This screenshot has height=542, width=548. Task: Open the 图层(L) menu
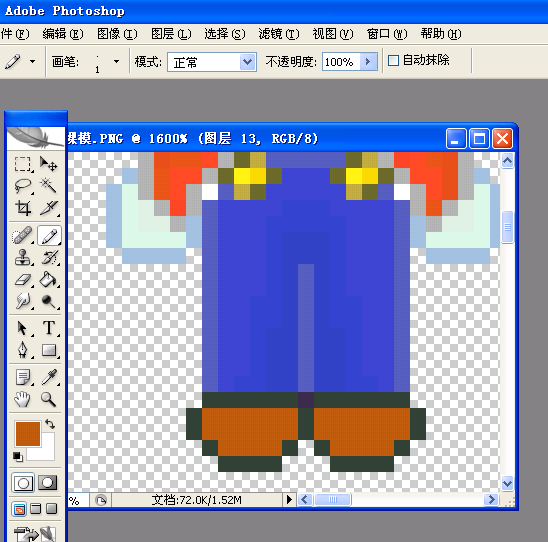(171, 34)
